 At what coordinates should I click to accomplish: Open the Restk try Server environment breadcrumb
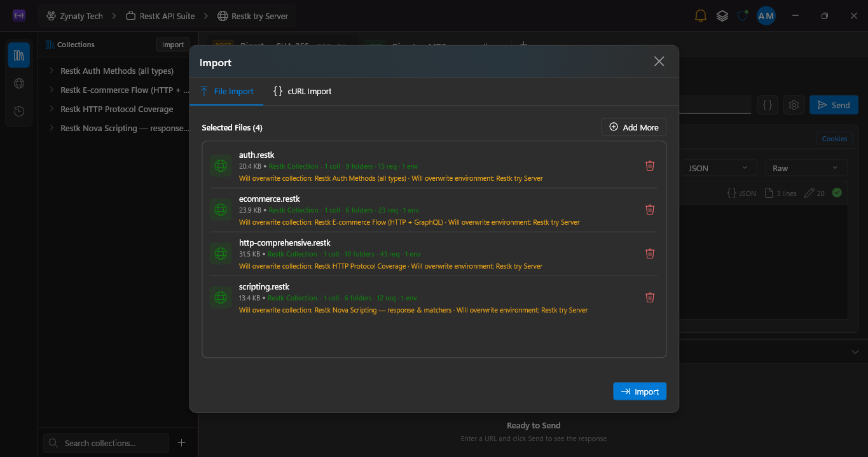click(252, 16)
